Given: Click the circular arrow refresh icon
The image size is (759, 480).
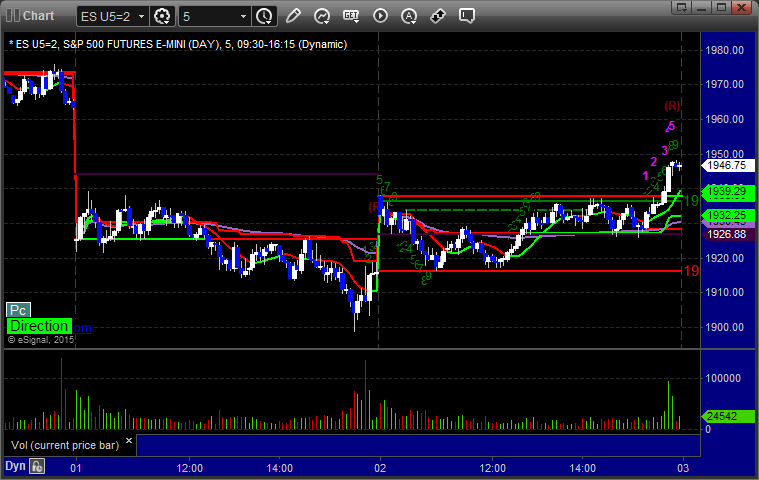Looking at the screenshot, I should coord(322,17).
